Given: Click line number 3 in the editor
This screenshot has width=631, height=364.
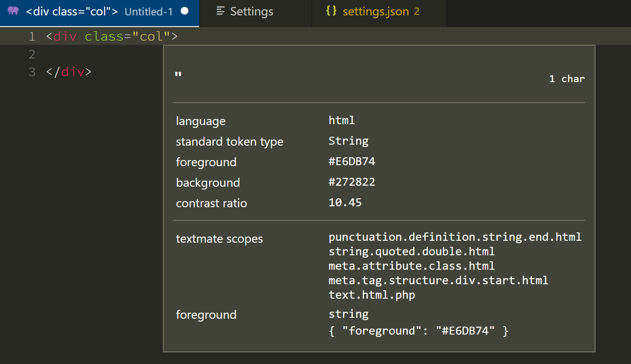Looking at the screenshot, I should [x=32, y=72].
